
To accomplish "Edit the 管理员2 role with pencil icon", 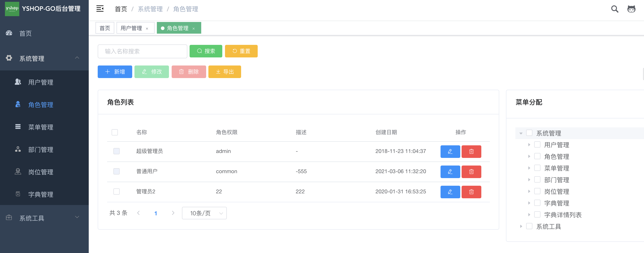I will click(450, 192).
